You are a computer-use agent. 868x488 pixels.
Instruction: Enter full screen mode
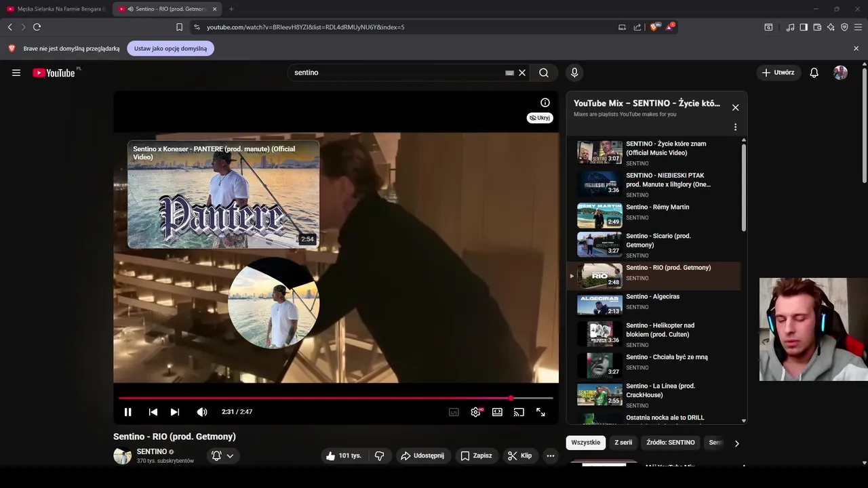540,412
